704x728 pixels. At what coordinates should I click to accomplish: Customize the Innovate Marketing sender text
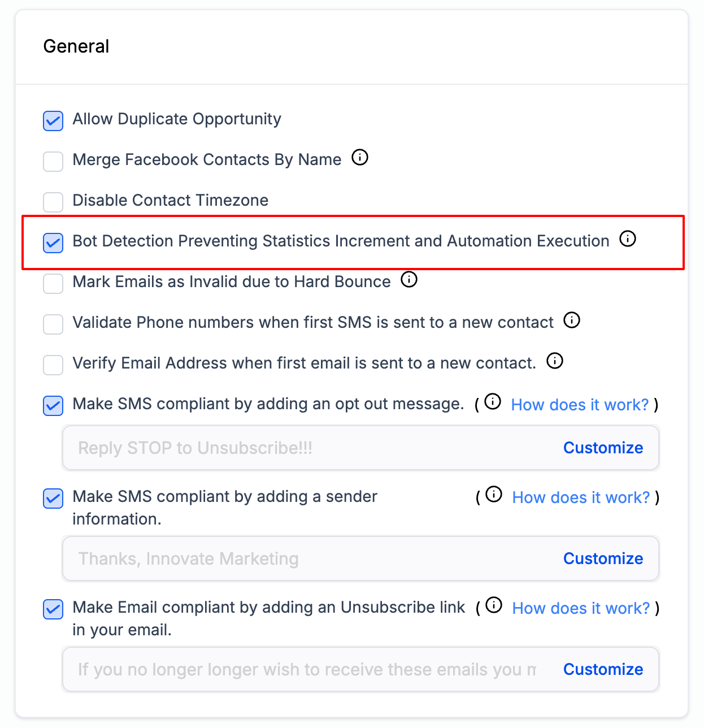point(603,558)
